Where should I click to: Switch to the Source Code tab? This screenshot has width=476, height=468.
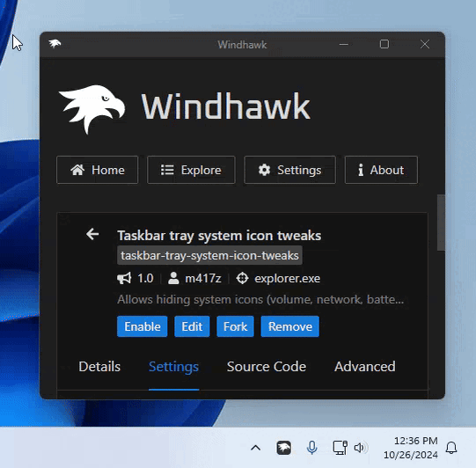[x=267, y=367]
